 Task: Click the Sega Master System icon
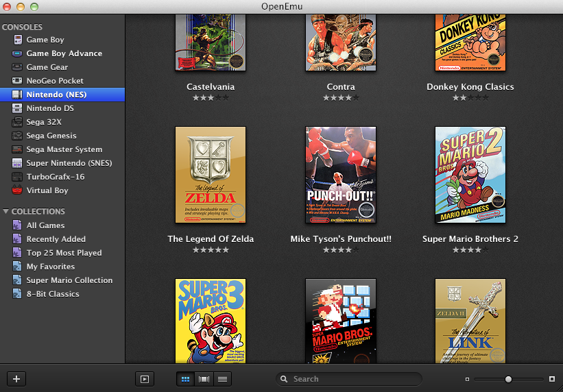[x=17, y=149]
